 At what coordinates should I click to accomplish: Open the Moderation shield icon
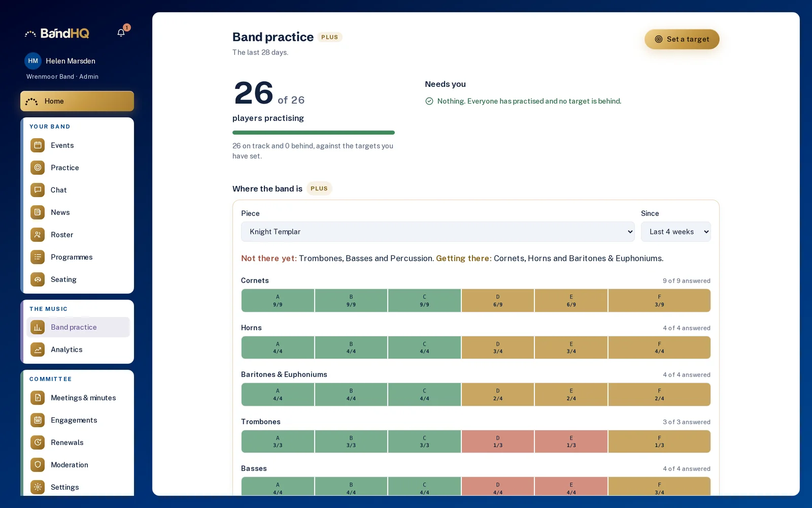38,465
